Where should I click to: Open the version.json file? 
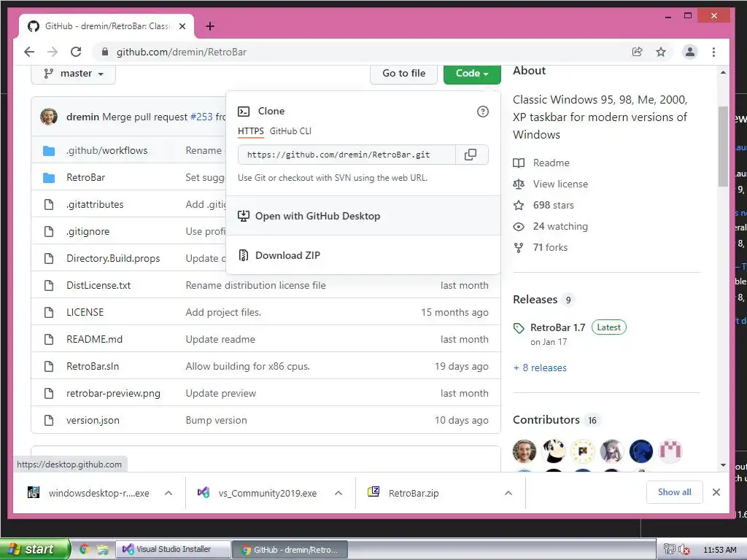(93, 421)
